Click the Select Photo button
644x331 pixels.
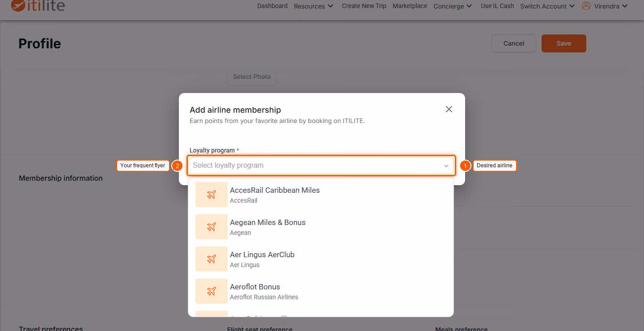point(252,76)
